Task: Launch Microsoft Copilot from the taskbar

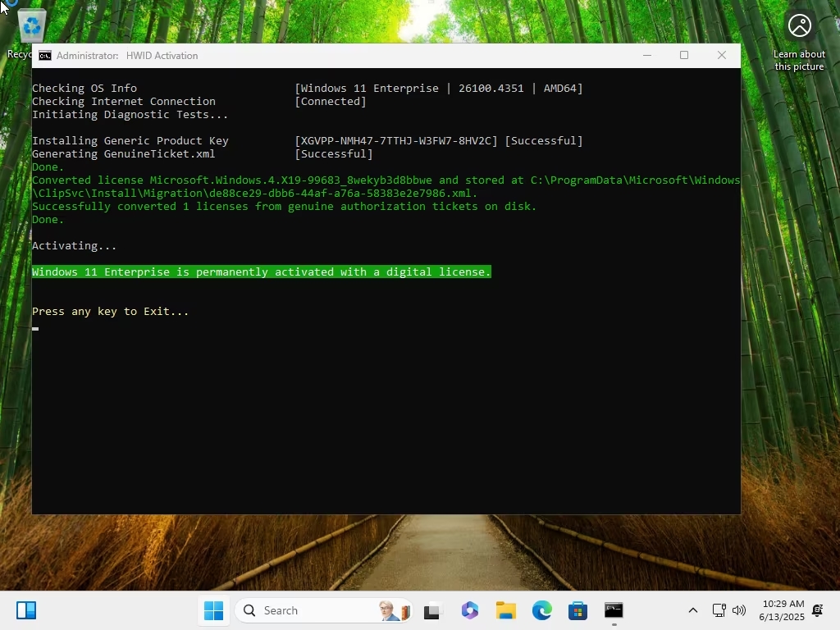Action: tap(470, 610)
